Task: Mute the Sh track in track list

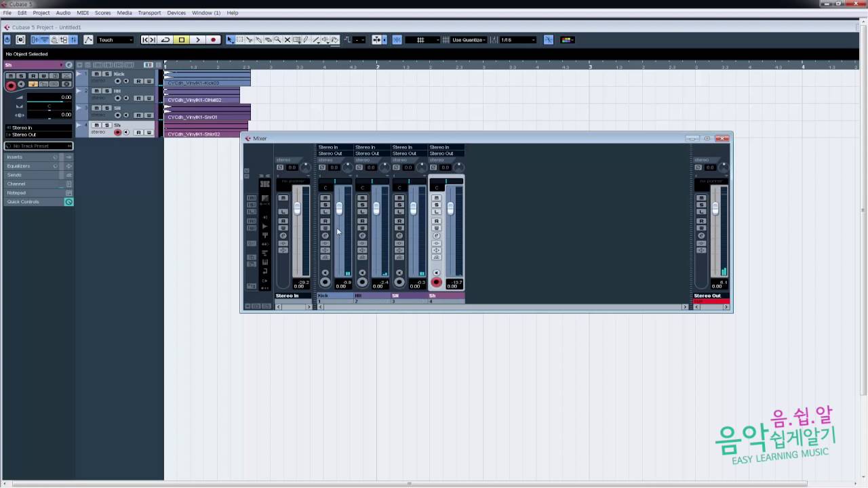Action: pyautogui.click(x=96, y=125)
